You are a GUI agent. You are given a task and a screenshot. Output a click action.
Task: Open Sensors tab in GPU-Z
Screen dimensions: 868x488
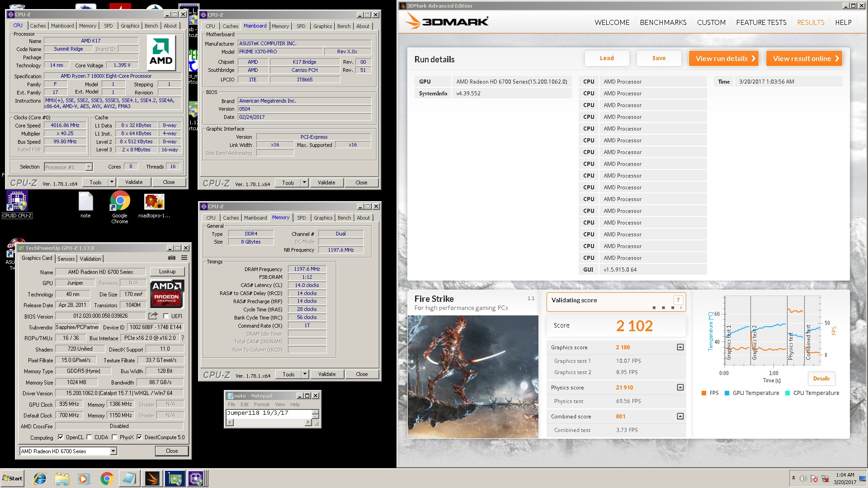66,258
